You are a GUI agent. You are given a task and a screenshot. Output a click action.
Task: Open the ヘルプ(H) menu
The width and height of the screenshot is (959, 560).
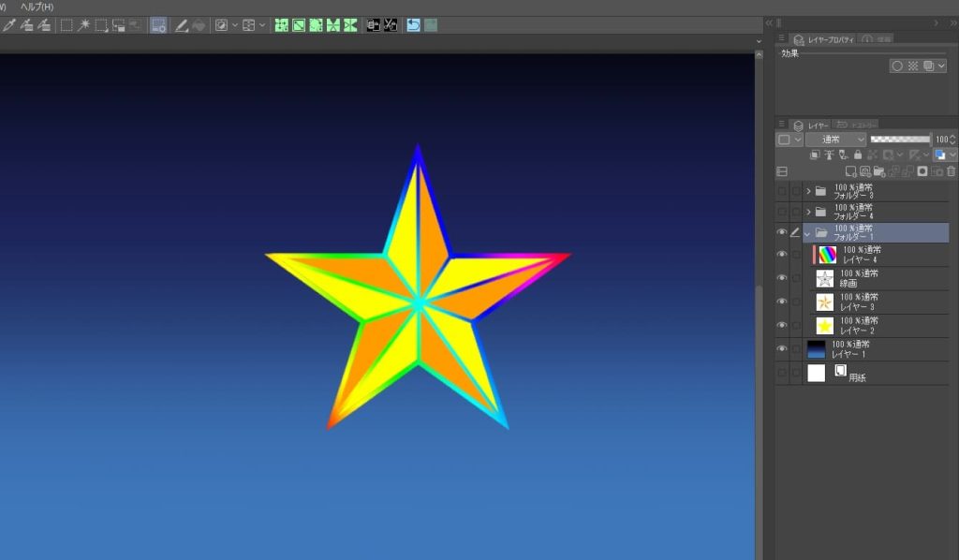tap(37, 7)
